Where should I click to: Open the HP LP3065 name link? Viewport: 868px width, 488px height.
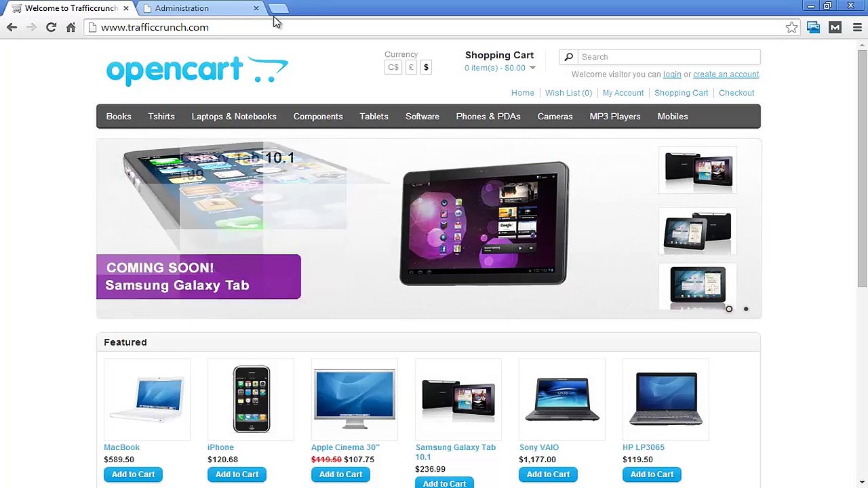coord(644,447)
